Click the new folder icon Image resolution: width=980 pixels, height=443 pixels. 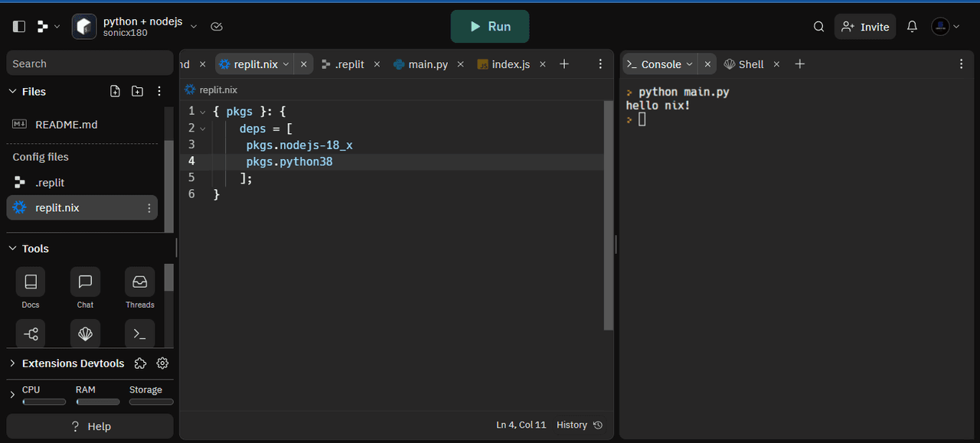[x=137, y=91]
